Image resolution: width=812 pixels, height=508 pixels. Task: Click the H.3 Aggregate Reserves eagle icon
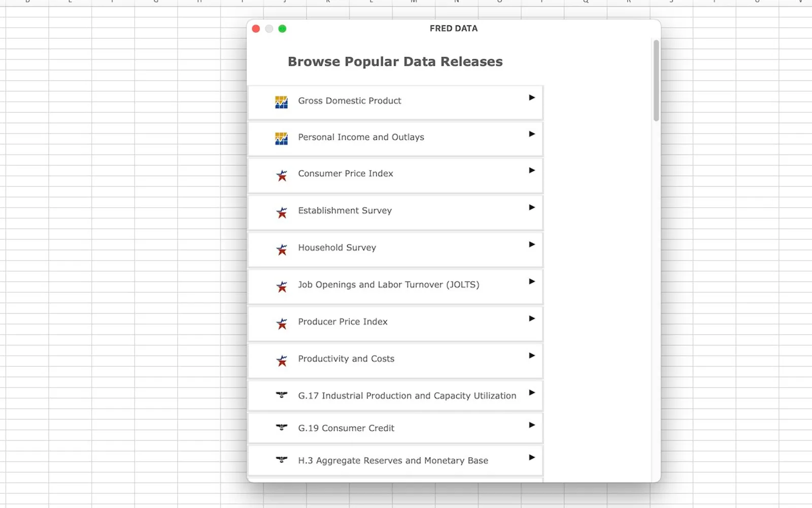pyautogui.click(x=282, y=460)
